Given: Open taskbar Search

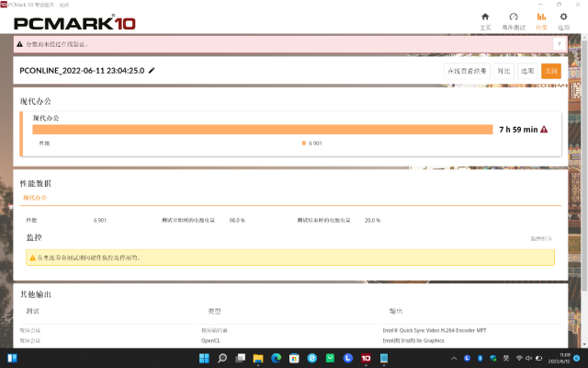Looking at the screenshot, I should click(222, 358).
